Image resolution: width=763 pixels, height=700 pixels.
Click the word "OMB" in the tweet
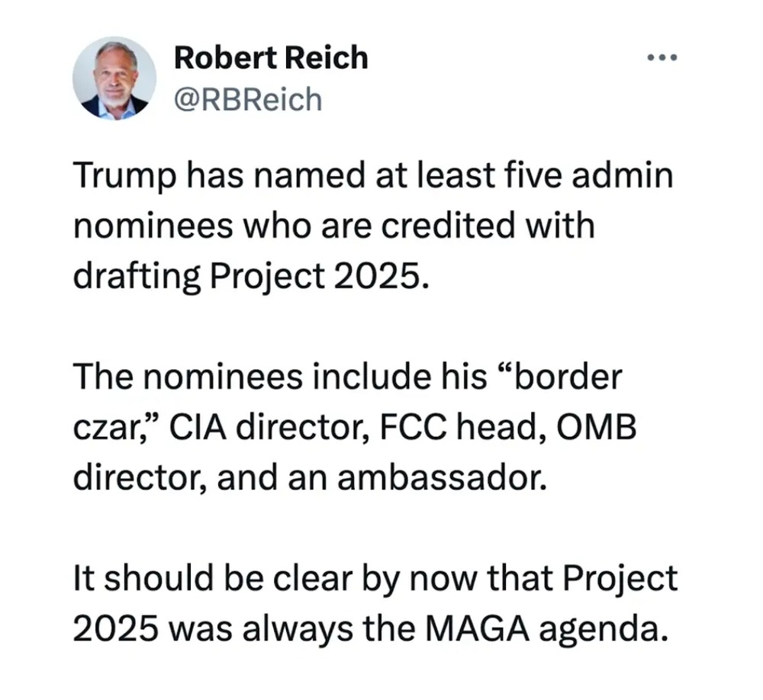click(596, 426)
